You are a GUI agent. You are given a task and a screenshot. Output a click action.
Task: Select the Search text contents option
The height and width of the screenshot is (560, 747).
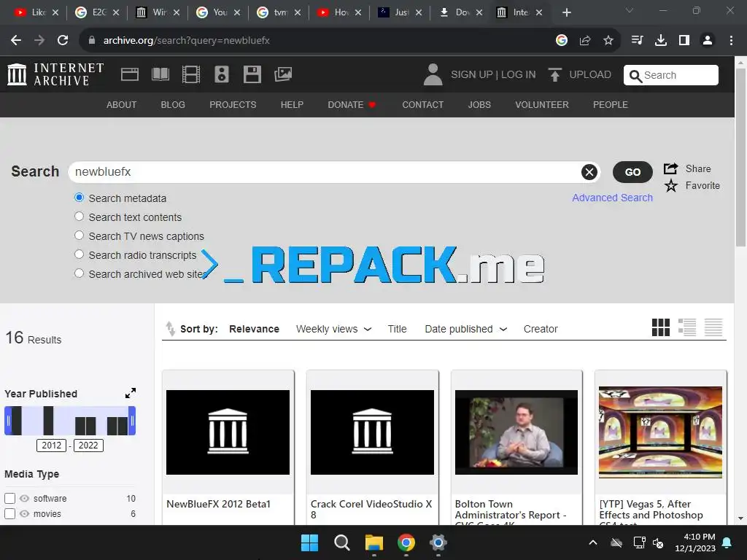coord(79,217)
